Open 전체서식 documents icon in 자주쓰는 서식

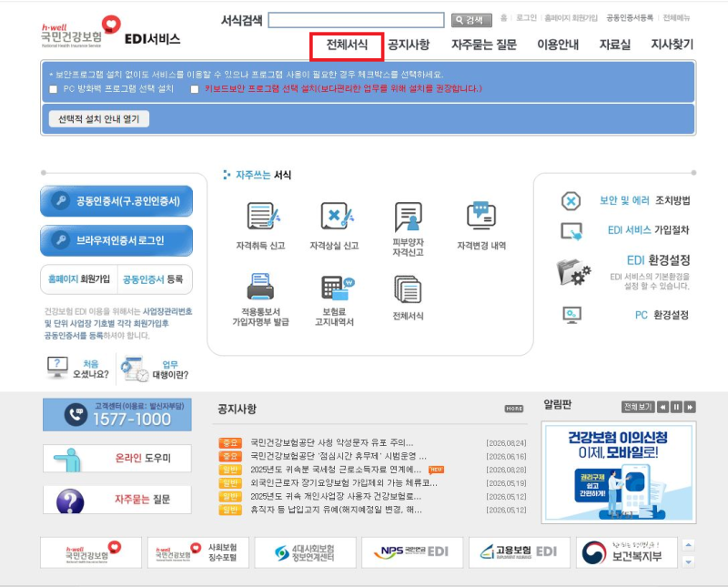click(x=408, y=289)
